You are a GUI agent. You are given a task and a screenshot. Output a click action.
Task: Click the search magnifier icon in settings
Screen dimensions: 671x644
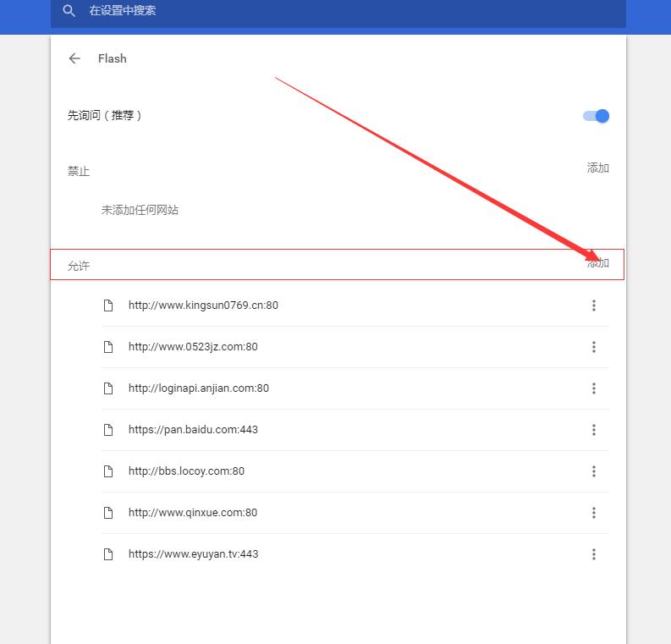tap(69, 11)
